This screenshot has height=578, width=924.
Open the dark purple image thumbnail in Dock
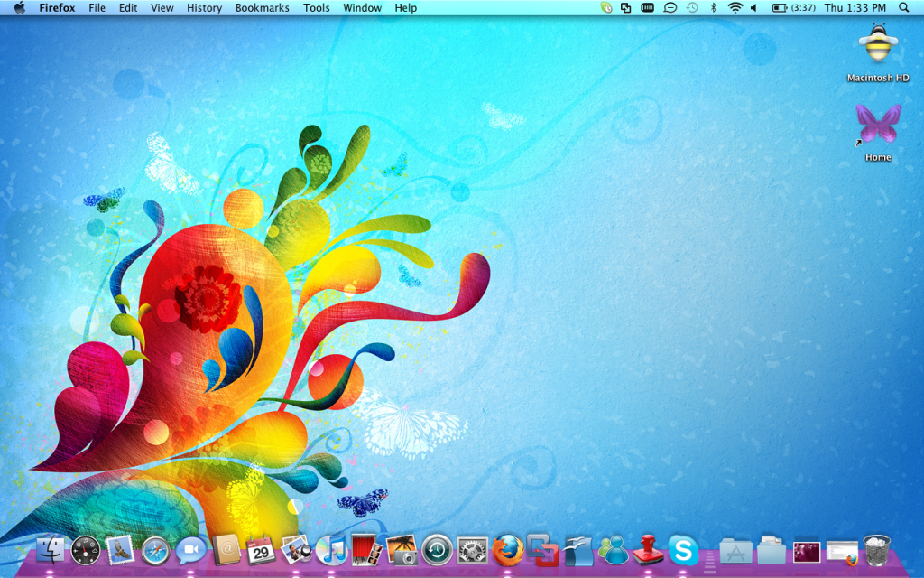coord(806,552)
